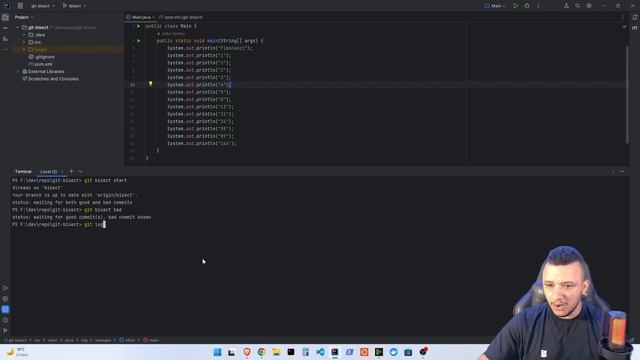Open the Maven tool window
Screen dimensions: 640x360
635,28
